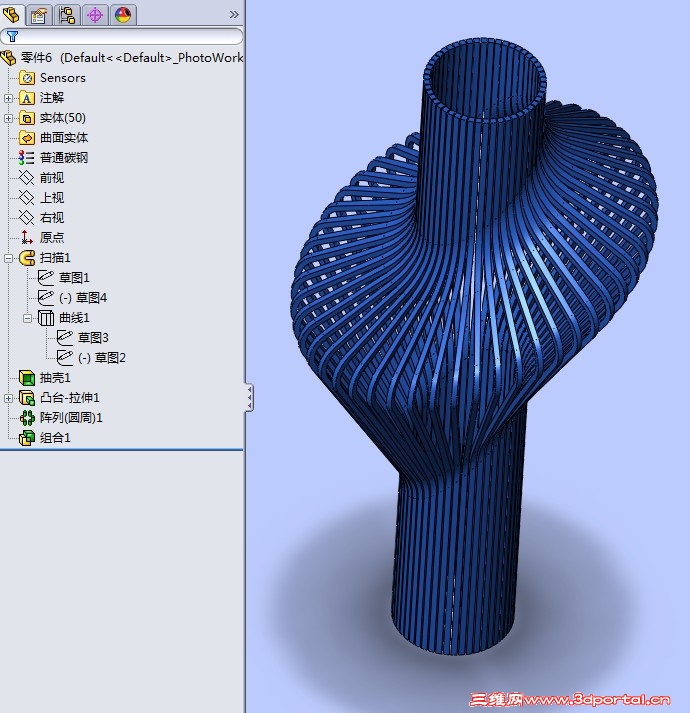Select the 扫描1 feature label
Screen dimensions: 690x713
(x=55, y=258)
